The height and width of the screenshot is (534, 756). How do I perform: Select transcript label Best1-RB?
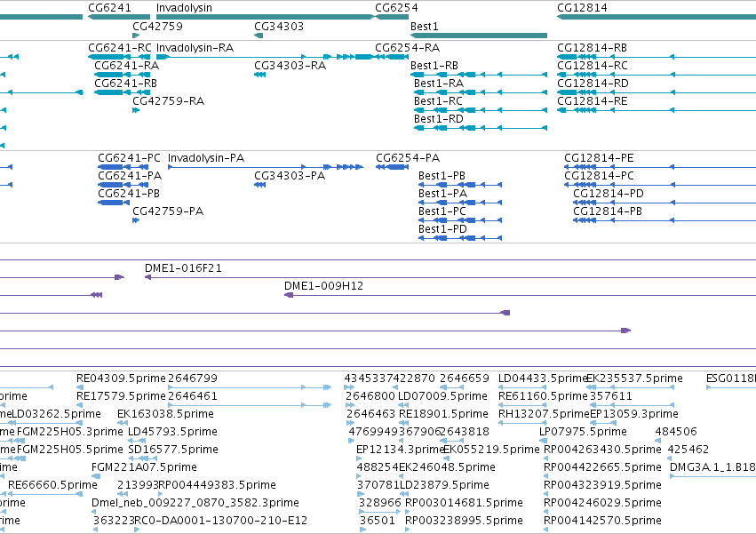pyautogui.click(x=434, y=66)
